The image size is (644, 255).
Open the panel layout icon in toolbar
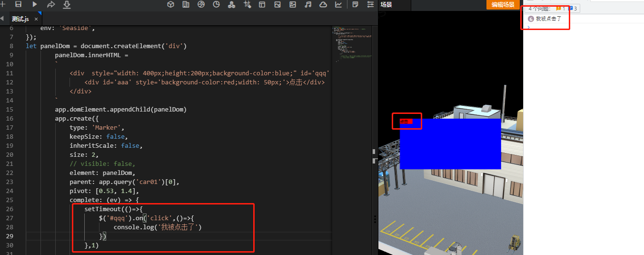pos(262,4)
